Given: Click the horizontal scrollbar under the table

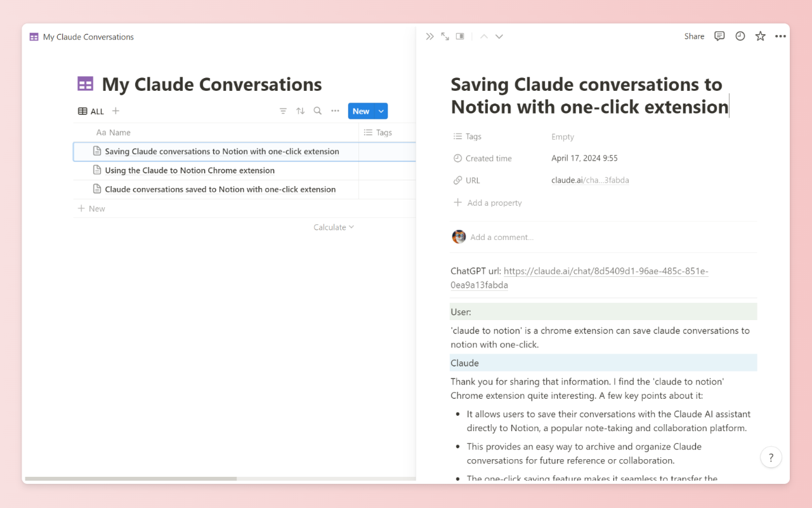Looking at the screenshot, I should point(131,478).
